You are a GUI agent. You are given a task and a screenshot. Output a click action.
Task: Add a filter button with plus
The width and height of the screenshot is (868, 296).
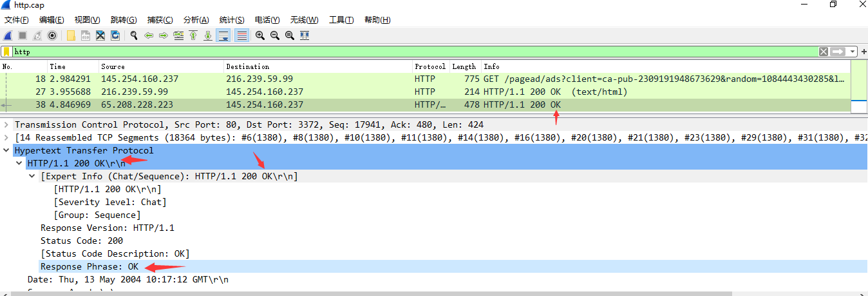(x=863, y=52)
